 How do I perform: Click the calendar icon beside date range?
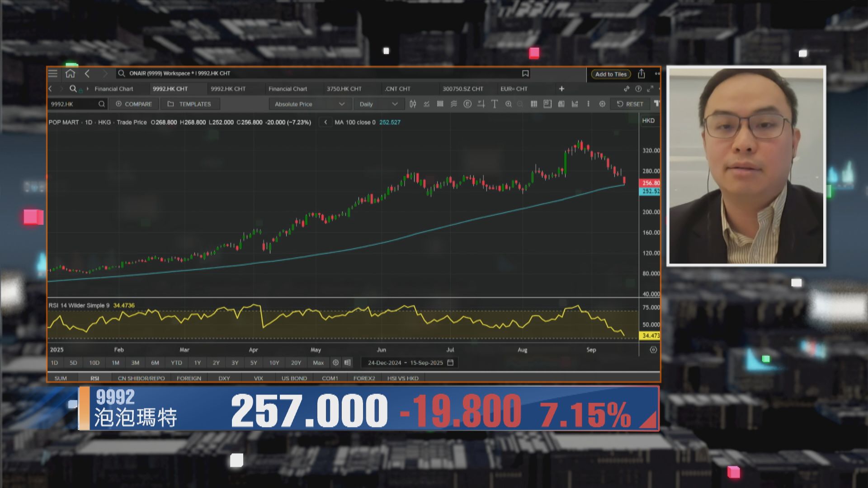tap(450, 362)
